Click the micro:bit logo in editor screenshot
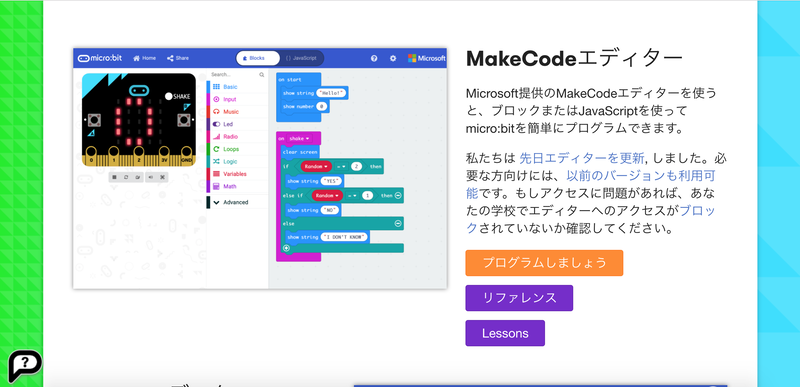Screen dimensions: 800x387 point(99,58)
